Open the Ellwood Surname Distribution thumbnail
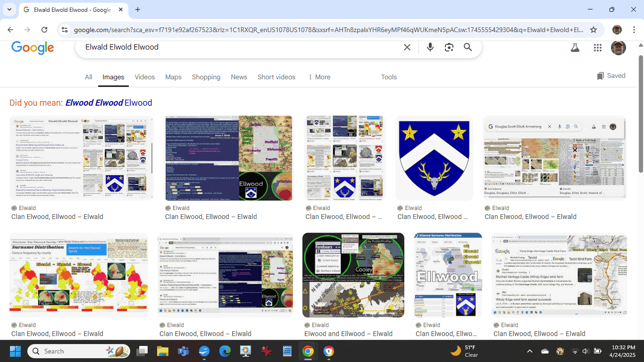The width and height of the screenshot is (644, 362). pos(448,275)
